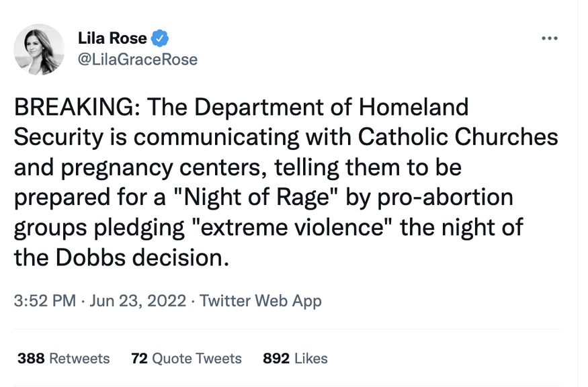Click the blue verified badge
Image resolution: width=588 pixels, height=387 pixels.
coord(160,38)
